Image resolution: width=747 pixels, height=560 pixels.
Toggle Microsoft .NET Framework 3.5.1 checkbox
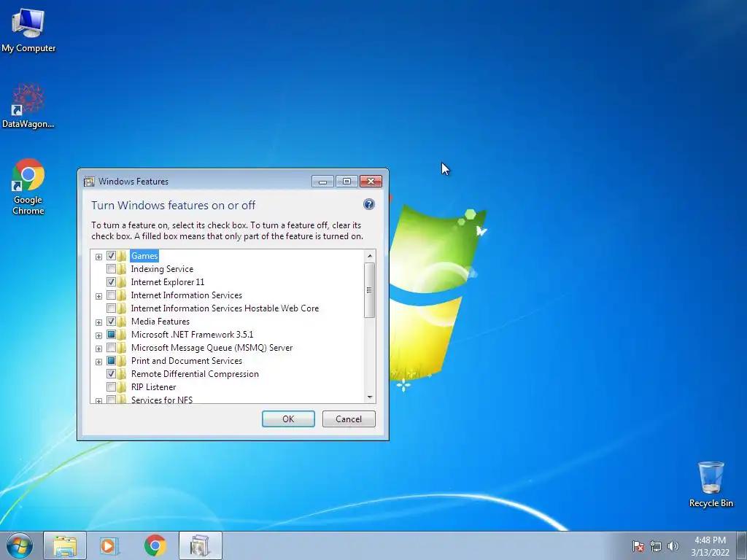click(111, 334)
